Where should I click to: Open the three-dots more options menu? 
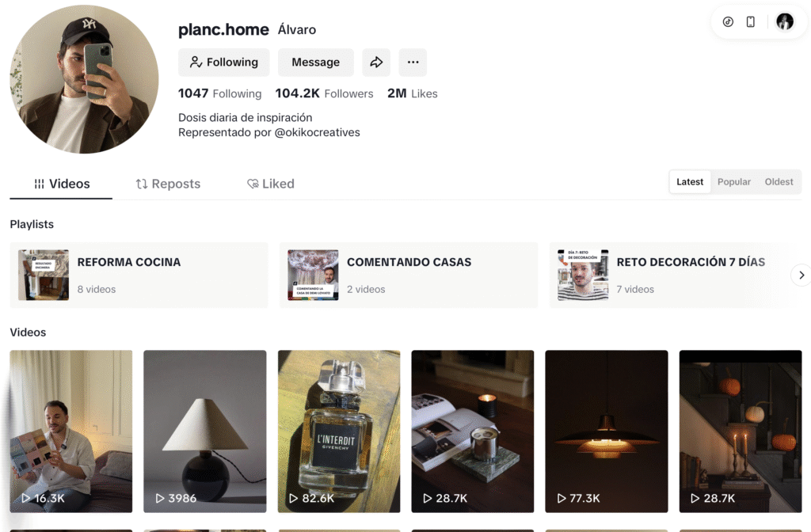tap(413, 63)
